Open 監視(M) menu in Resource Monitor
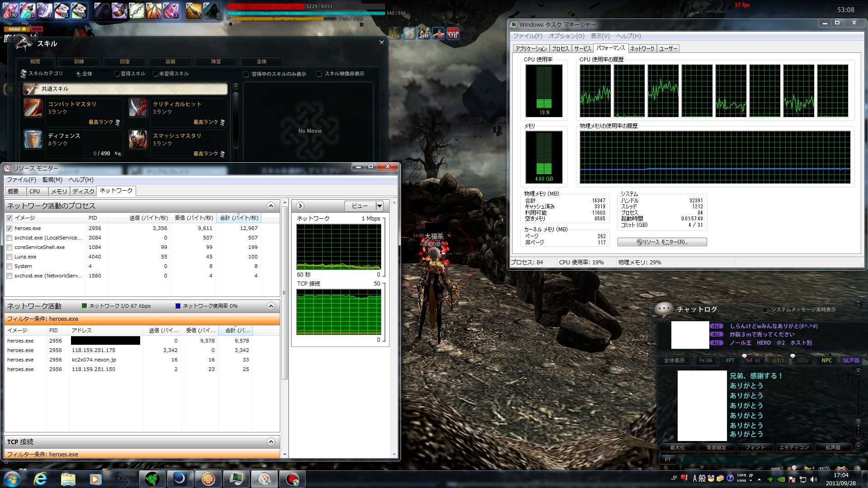868x488 pixels. click(52, 179)
